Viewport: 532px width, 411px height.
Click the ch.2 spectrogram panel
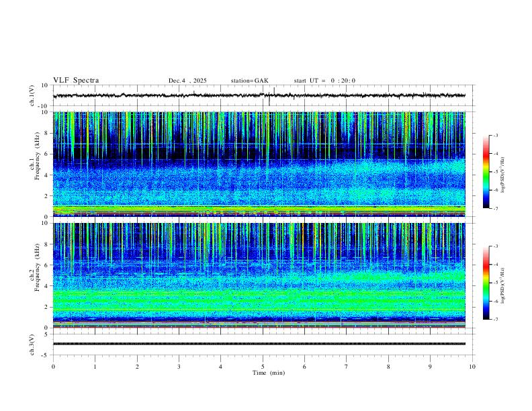click(x=259, y=275)
